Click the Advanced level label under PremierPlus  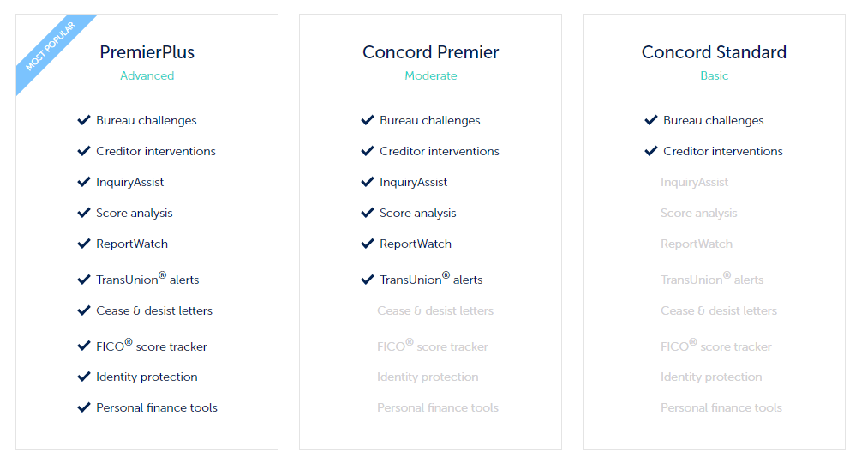tap(147, 76)
